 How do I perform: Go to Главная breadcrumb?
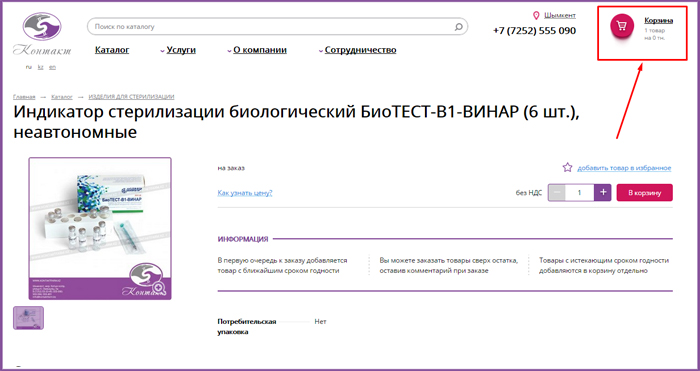click(x=24, y=97)
